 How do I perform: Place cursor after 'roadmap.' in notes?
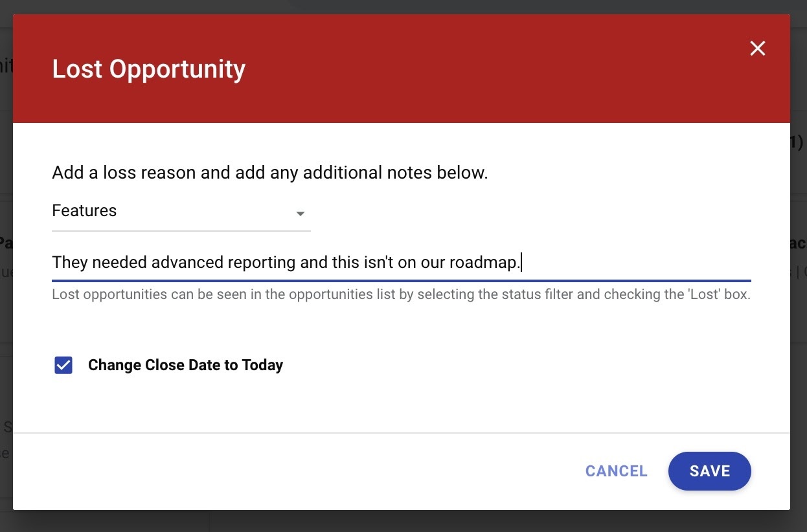point(521,263)
